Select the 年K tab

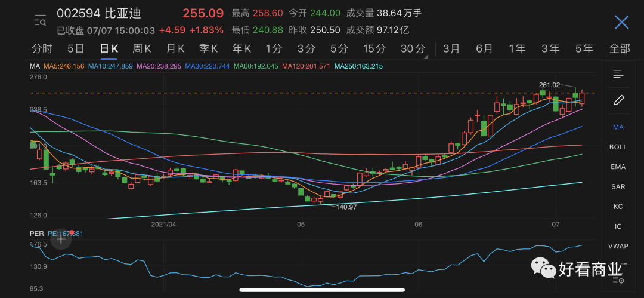[241, 49]
